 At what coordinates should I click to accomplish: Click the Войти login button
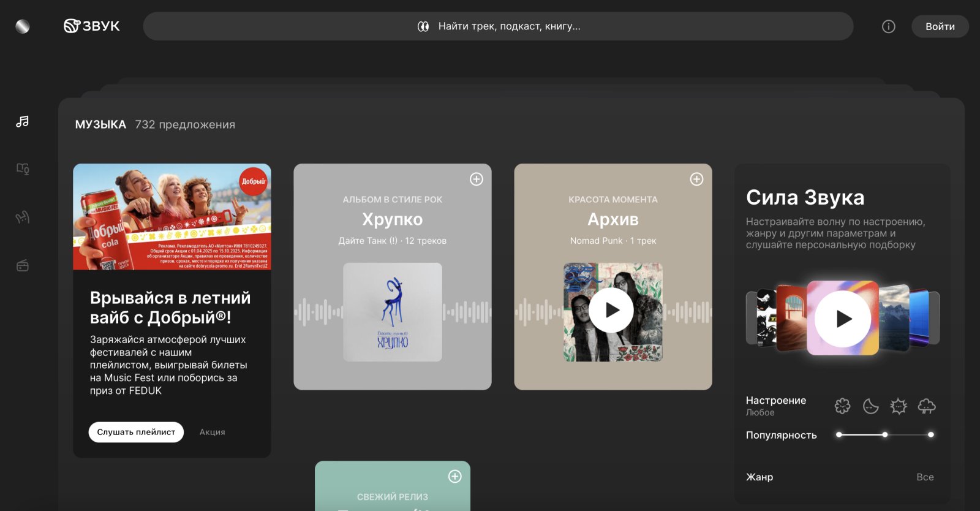(940, 26)
